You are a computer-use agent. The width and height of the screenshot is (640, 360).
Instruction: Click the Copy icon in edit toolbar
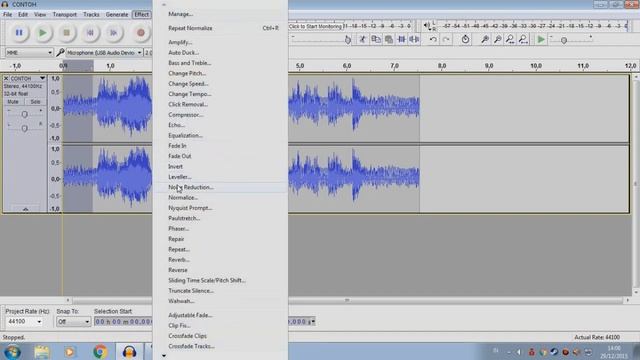[x=376, y=39]
